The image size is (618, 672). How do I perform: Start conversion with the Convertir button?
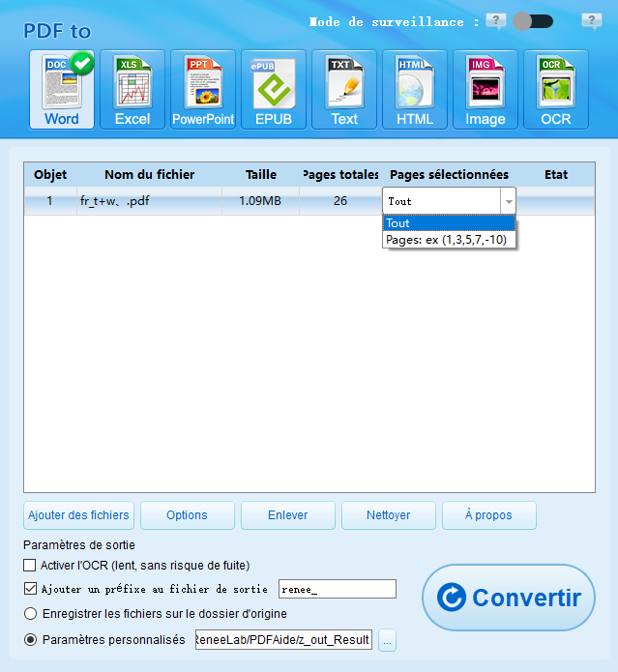509,597
